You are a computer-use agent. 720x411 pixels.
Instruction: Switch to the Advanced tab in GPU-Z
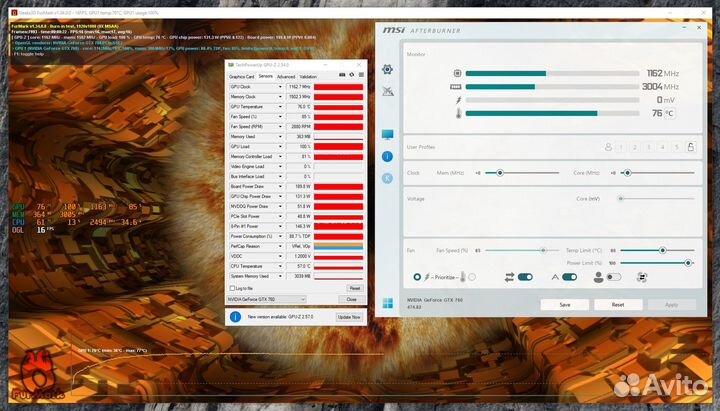286,77
